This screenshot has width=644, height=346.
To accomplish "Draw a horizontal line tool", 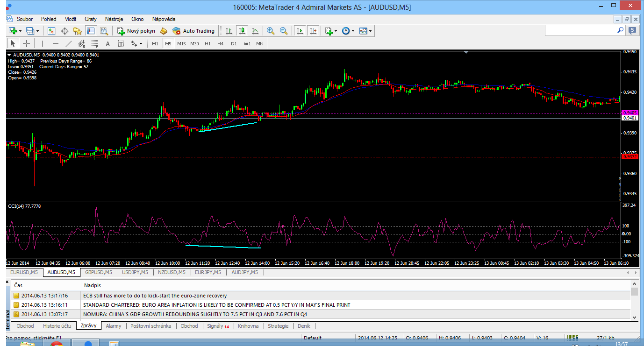I will point(56,43).
